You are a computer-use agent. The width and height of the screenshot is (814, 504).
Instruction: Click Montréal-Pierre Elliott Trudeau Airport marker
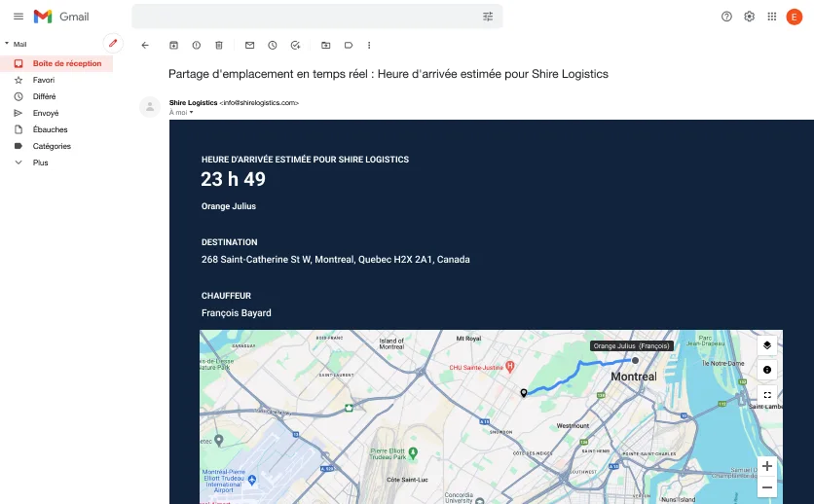click(252, 480)
